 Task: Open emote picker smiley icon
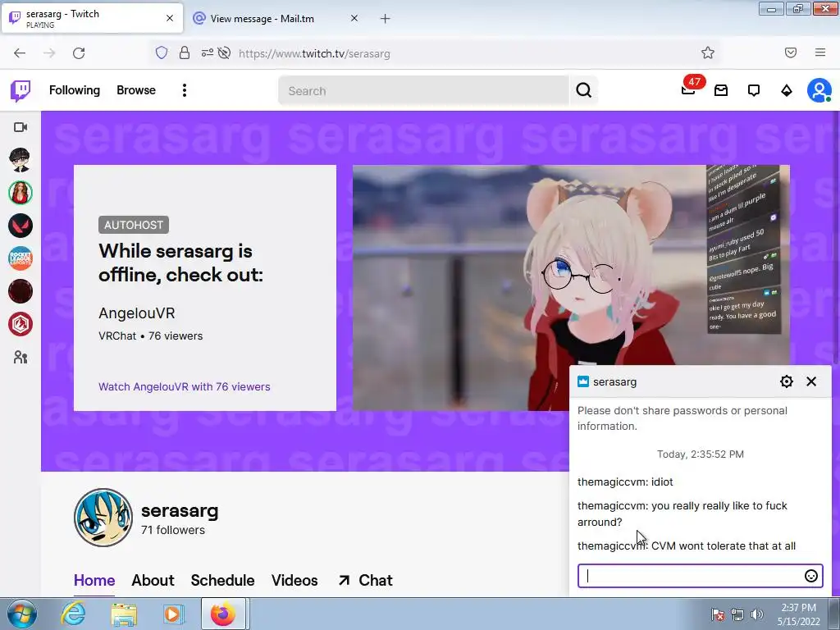pyautogui.click(x=811, y=576)
